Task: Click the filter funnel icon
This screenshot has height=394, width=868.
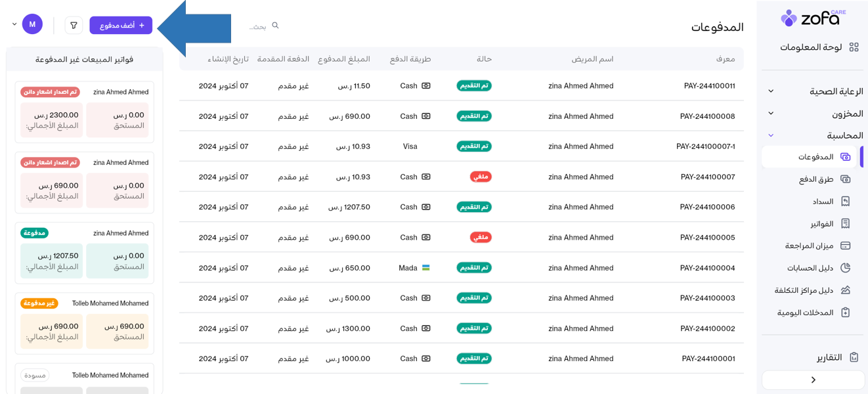Action: tap(74, 26)
